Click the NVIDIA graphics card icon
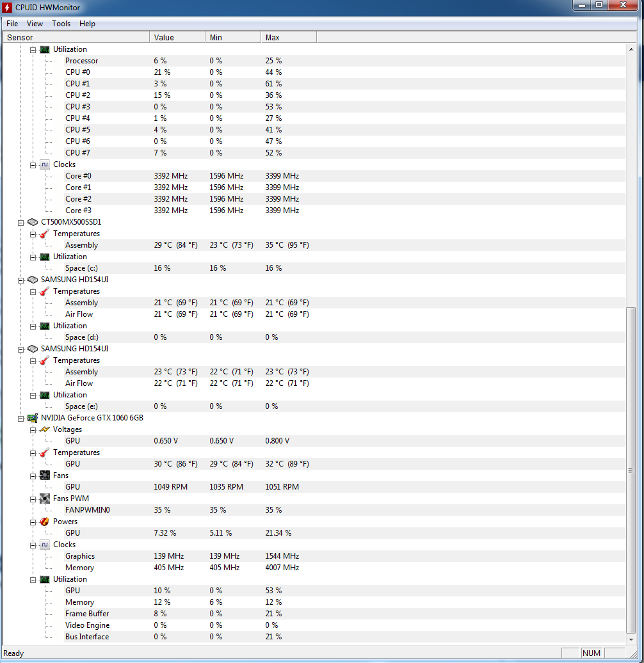The image size is (644, 663). 33,418
